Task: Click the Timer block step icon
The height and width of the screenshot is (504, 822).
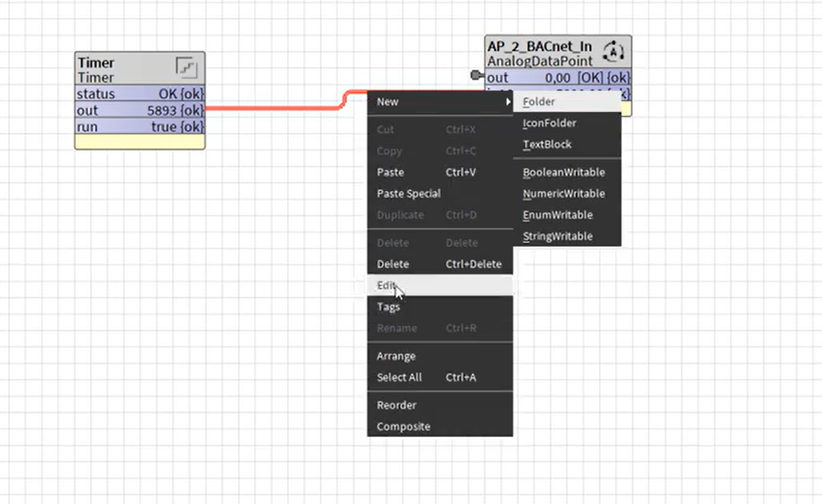Action: pos(187,68)
